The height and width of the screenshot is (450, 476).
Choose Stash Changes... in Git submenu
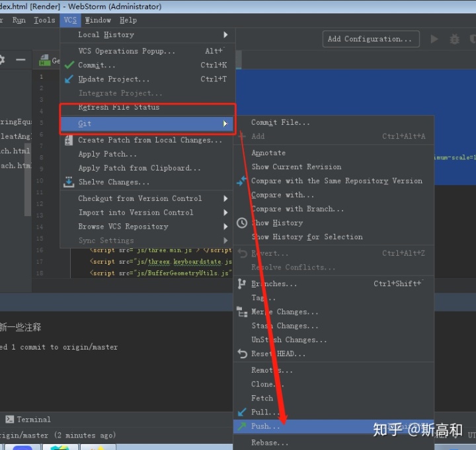[334, 326]
